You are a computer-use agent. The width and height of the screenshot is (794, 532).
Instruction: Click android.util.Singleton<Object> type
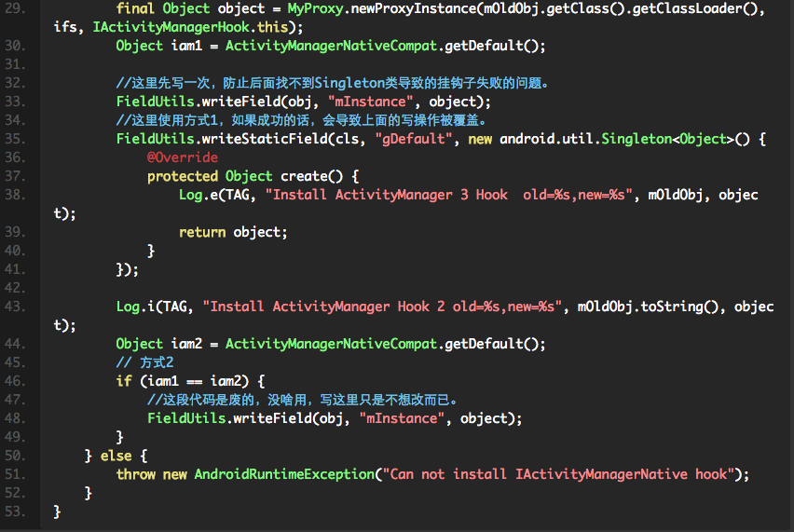[617, 139]
